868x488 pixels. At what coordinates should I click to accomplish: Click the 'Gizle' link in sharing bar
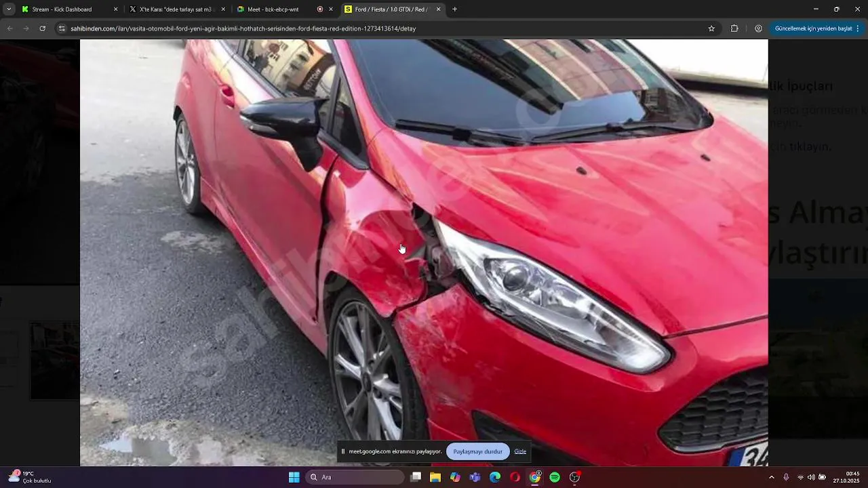point(520,451)
